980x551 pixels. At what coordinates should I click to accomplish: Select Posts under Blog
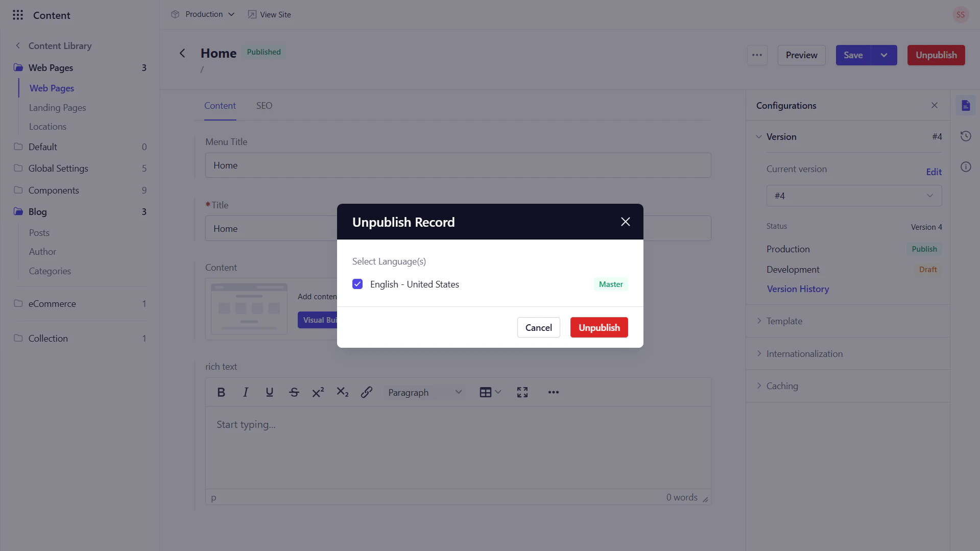[39, 232]
